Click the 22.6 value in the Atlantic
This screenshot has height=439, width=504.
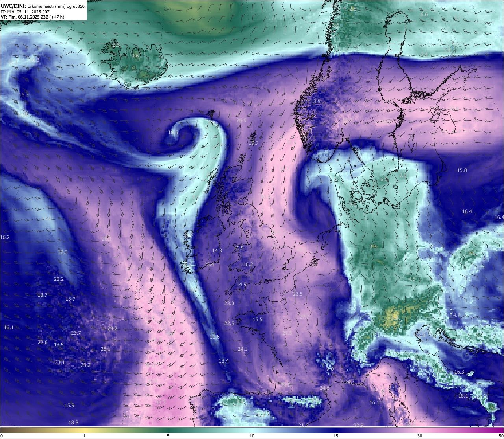pos(43,342)
